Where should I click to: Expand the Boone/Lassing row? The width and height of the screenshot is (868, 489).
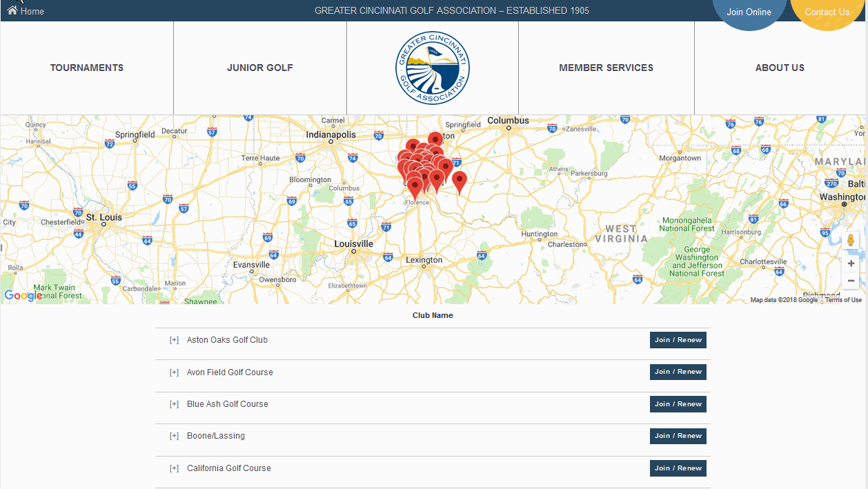174,436
